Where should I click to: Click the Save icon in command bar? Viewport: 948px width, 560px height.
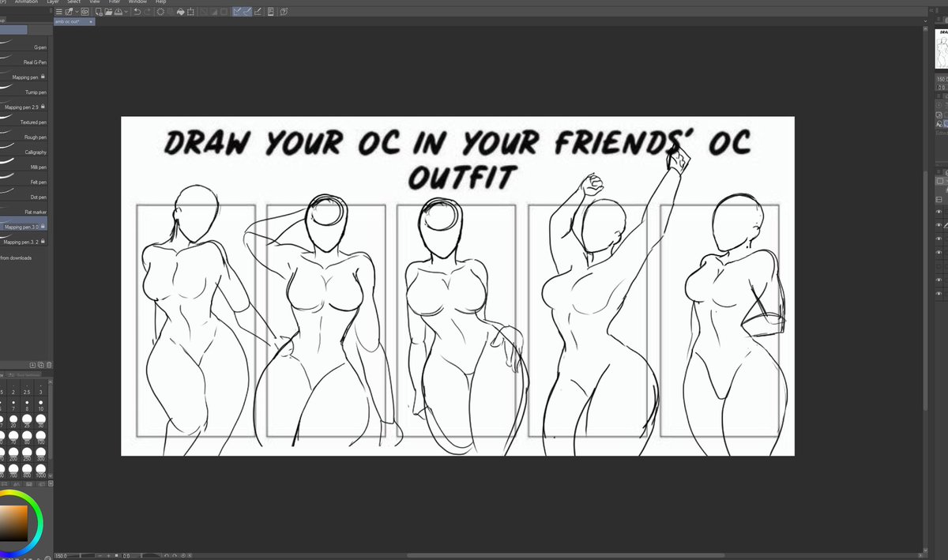click(x=118, y=12)
